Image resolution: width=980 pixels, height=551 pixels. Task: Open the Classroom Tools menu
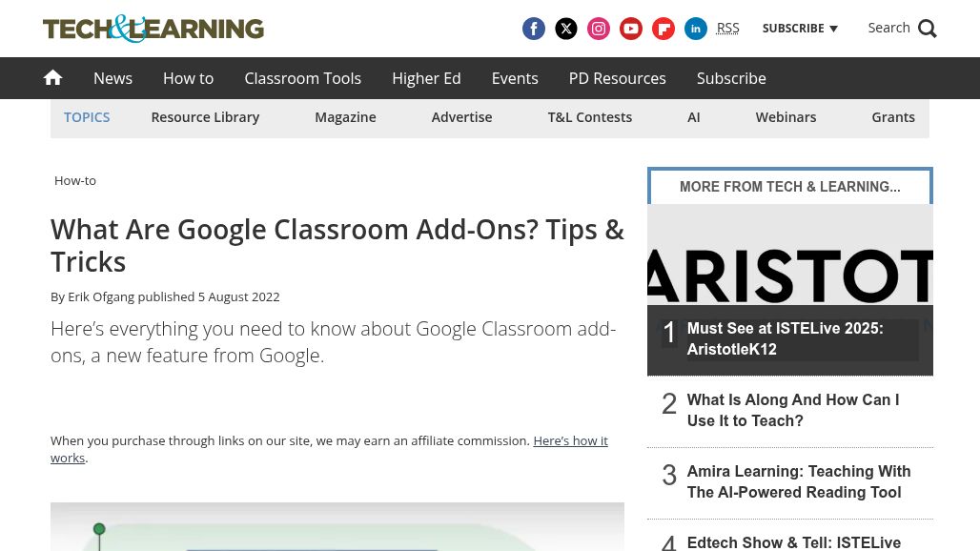coord(302,78)
